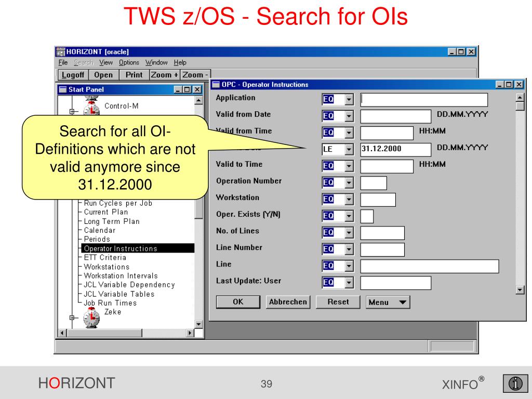Click Start Panel scrollbar down arrow
This screenshot has height=399, width=532.
(x=199, y=324)
